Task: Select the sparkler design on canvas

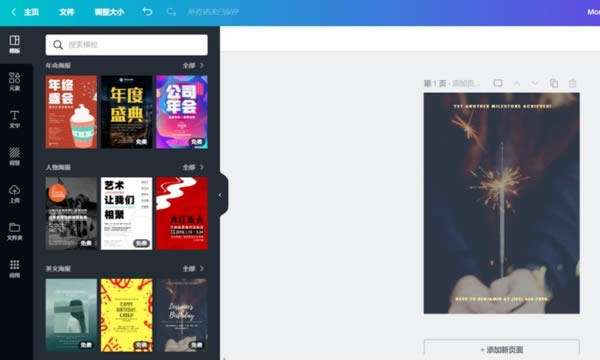Action: 502,203
